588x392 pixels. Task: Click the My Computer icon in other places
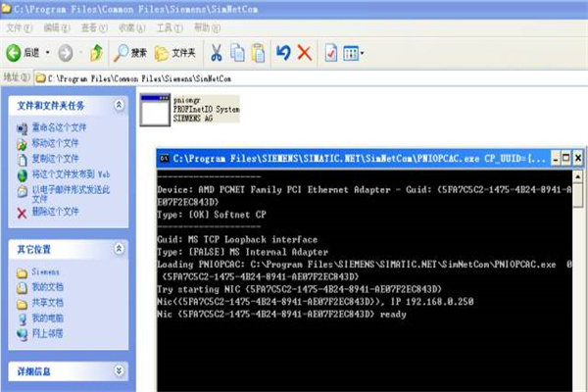23,319
